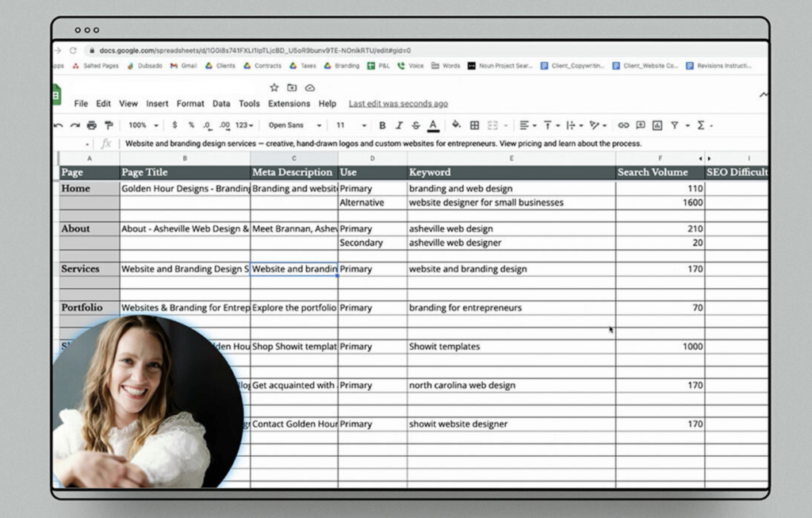Decrease decimal places button
The width and height of the screenshot is (812, 518).
(207, 125)
